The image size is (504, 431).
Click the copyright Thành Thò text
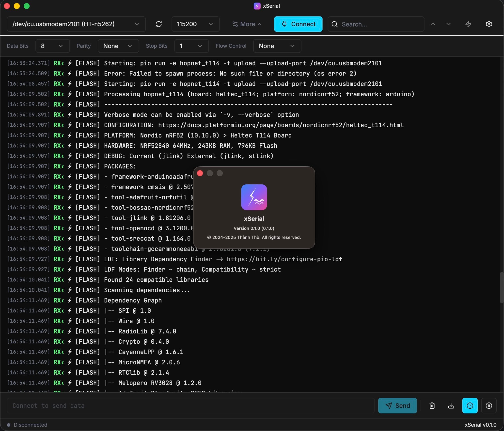254,237
